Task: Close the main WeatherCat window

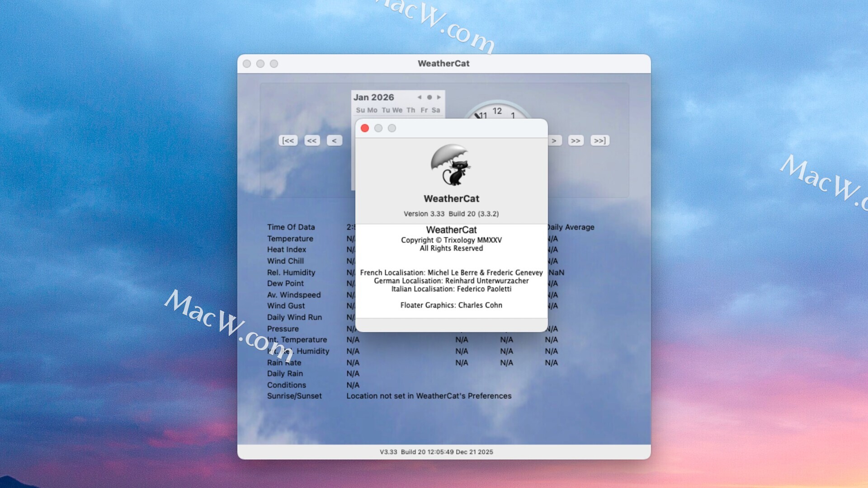Action: point(247,64)
